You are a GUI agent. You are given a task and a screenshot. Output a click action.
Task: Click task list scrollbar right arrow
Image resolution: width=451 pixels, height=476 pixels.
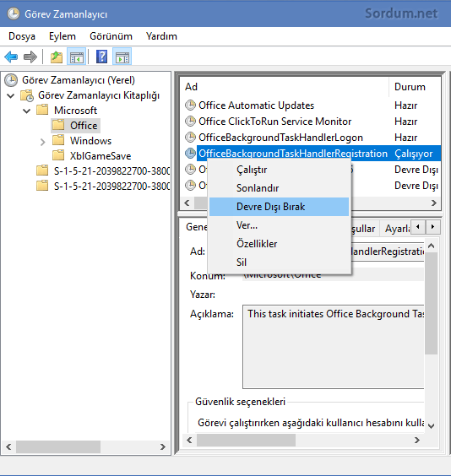coord(434,203)
